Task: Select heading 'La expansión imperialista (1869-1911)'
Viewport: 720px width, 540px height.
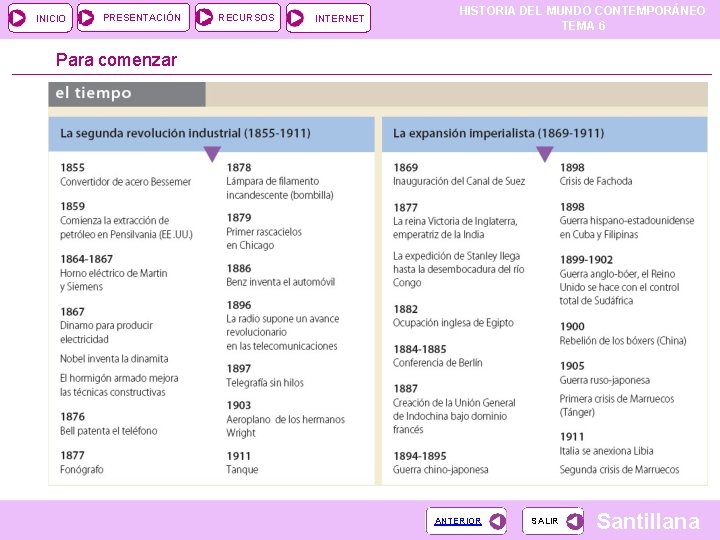Action: tap(498, 133)
